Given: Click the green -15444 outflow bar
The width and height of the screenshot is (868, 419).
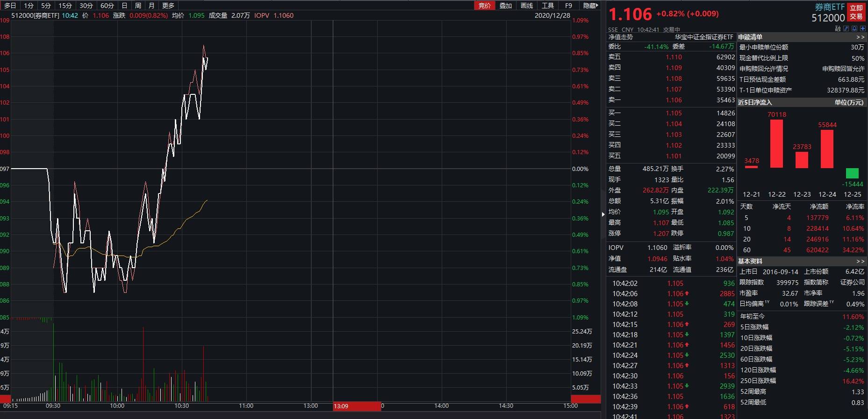Looking at the screenshot, I should (852, 173).
